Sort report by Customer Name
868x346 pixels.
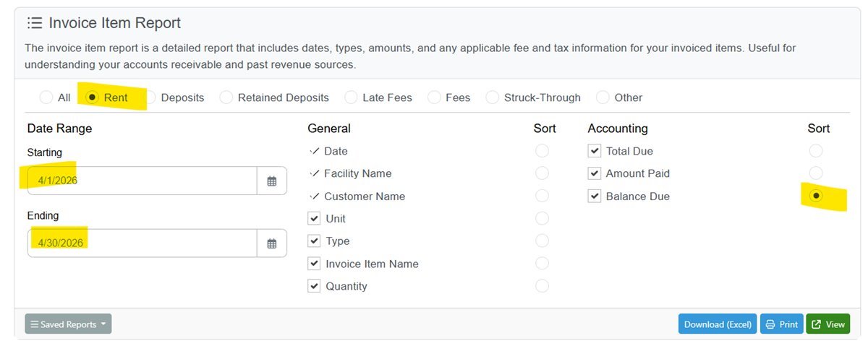tap(542, 196)
